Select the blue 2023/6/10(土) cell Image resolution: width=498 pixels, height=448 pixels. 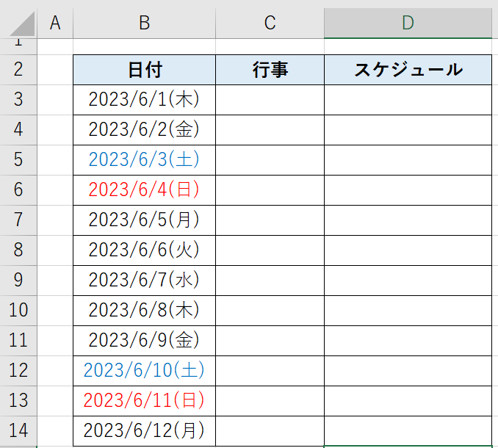[144, 371]
